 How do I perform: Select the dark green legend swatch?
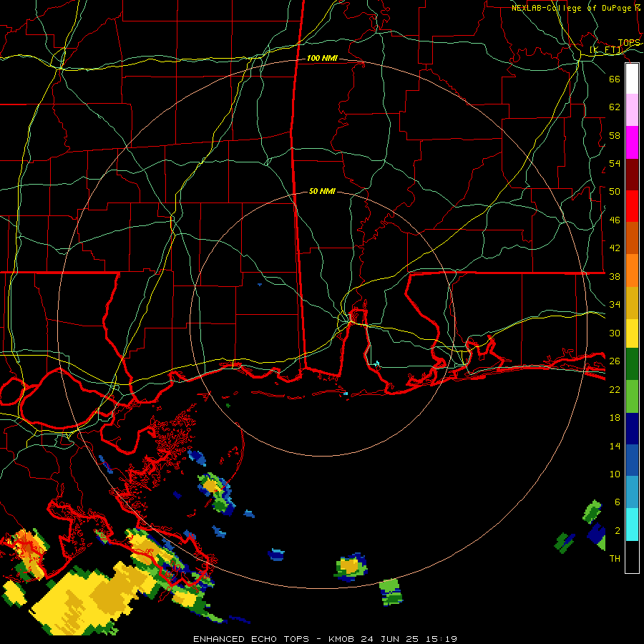(x=632, y=364)
